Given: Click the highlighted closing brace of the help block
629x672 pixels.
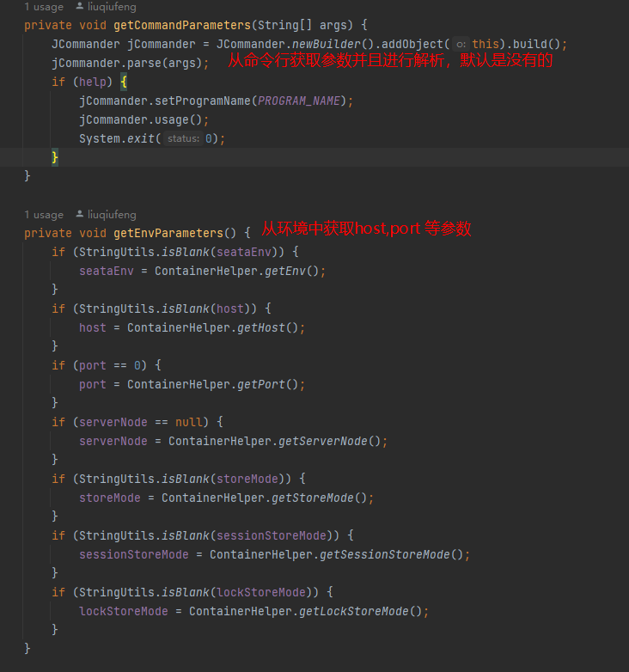Looking at the screenshot, I should (54, 157).
